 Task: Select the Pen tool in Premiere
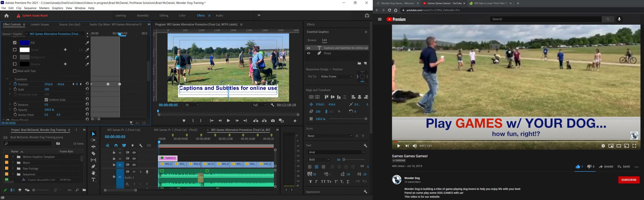[93, 166]
